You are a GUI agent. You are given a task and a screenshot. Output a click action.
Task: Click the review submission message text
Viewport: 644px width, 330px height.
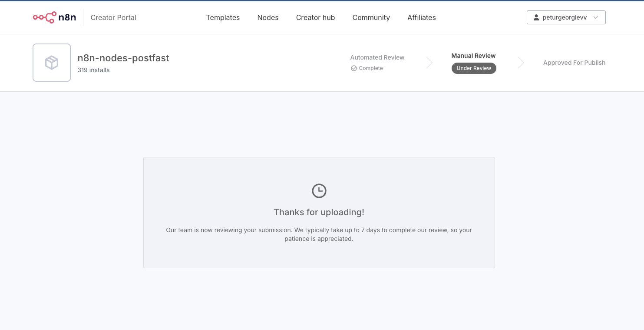pos(319,234)
